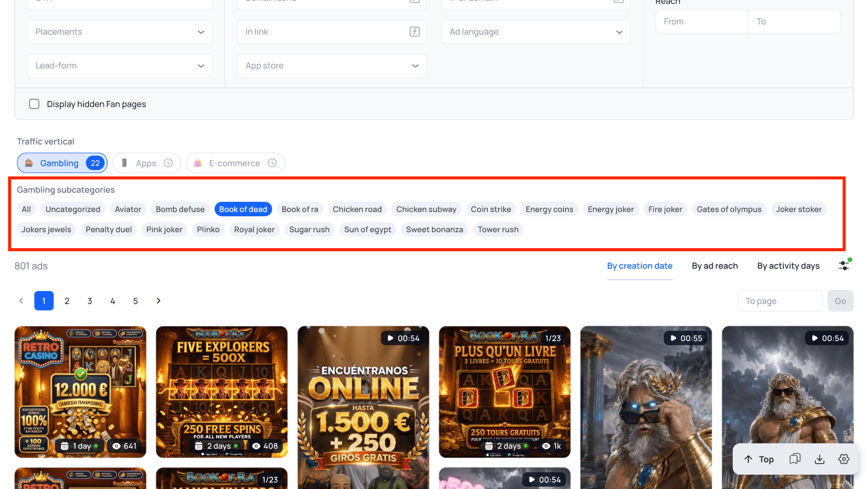Sort ads By activity days
The image size is (868, 489).
(x=788, y=266)
